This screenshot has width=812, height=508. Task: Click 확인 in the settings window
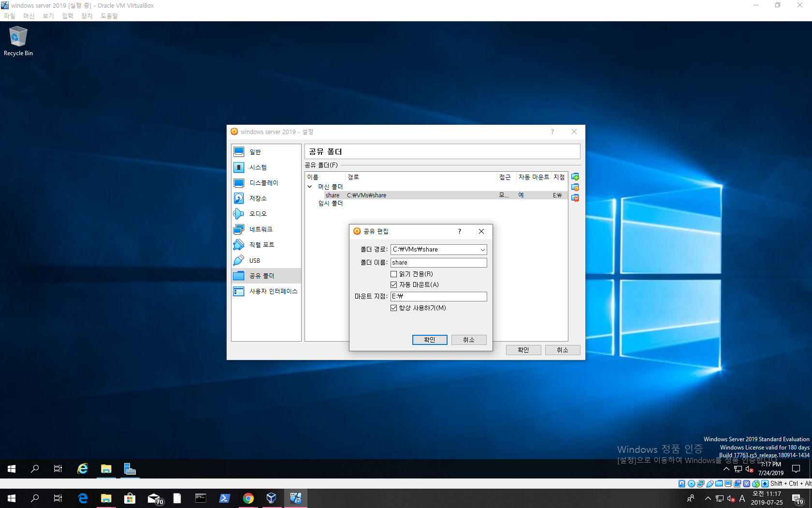523,350
